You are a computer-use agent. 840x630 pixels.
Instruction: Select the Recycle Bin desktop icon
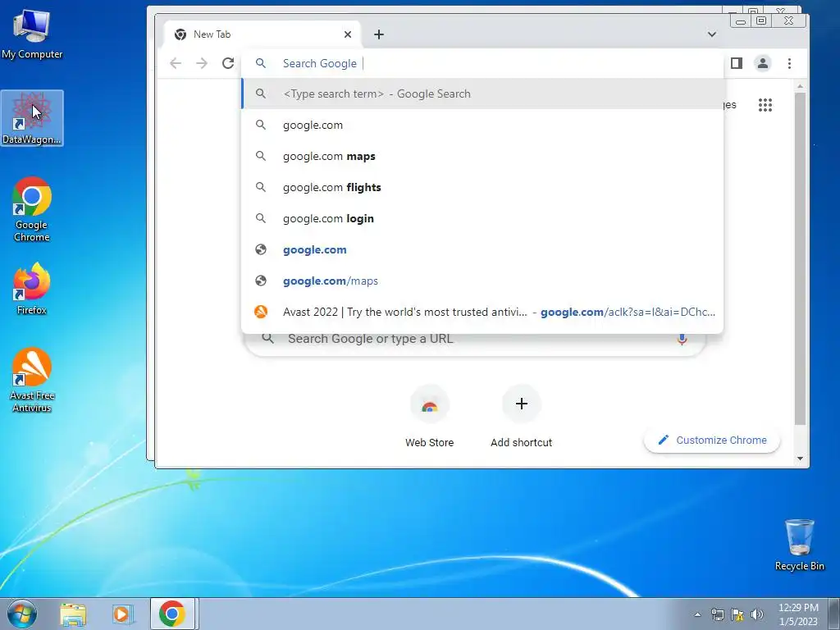coord(799,545)
